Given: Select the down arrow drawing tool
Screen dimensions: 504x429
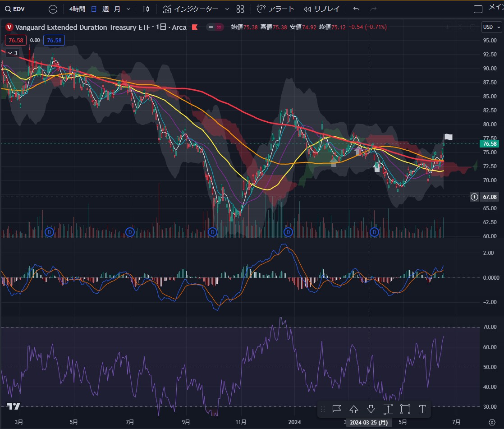Looking at the screenshot, I should (x=371, y=409).
